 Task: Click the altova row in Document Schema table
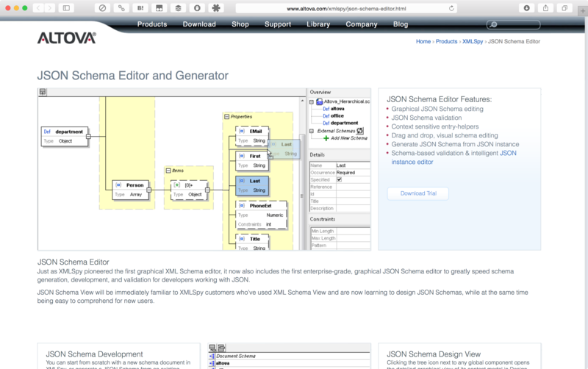click(x=289, y=363)
